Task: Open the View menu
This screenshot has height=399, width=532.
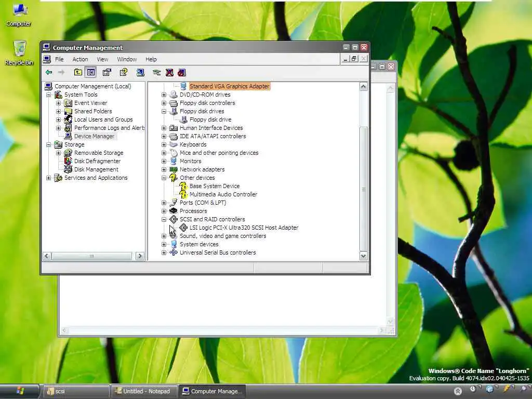Action: click(x=102, y=59)
